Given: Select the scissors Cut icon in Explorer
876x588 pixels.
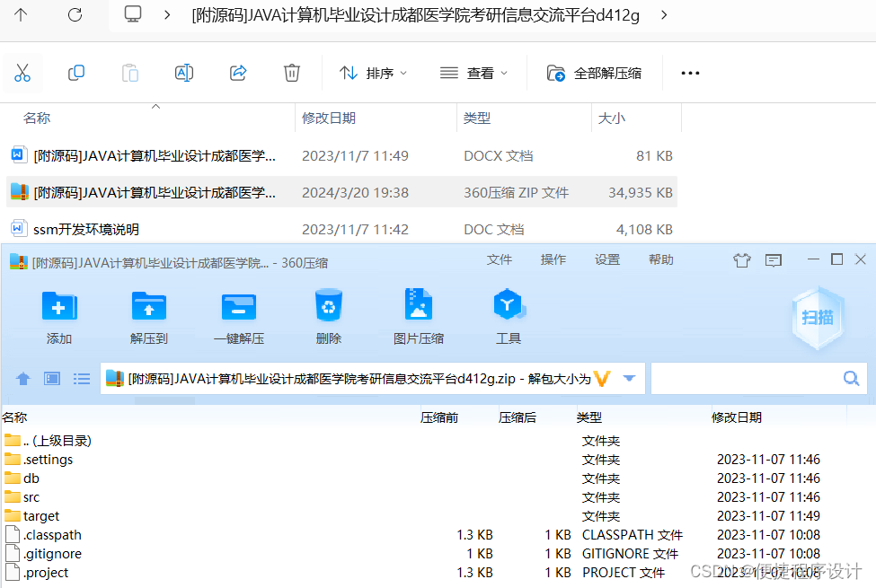Looking at the screenshot, I should [22, 73].
